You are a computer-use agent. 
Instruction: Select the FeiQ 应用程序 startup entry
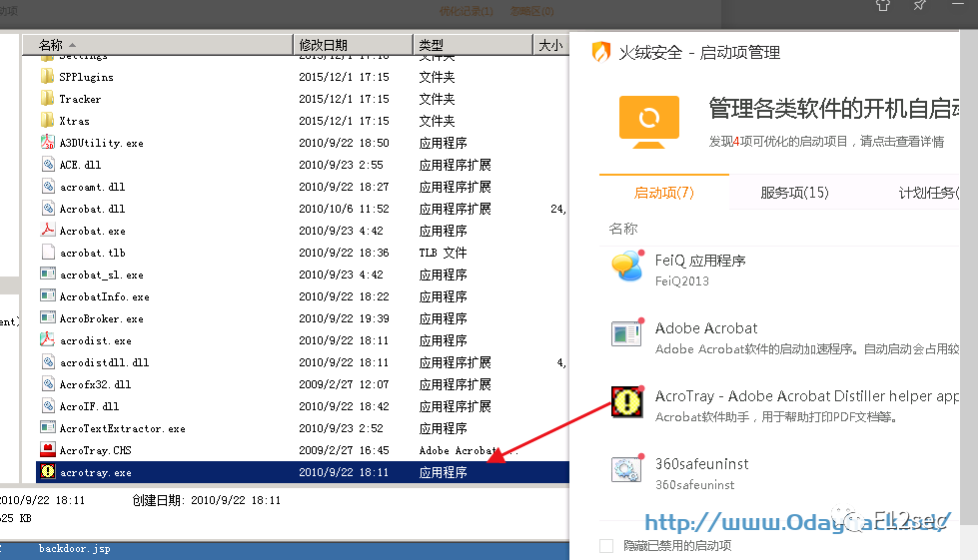point(700,261)
